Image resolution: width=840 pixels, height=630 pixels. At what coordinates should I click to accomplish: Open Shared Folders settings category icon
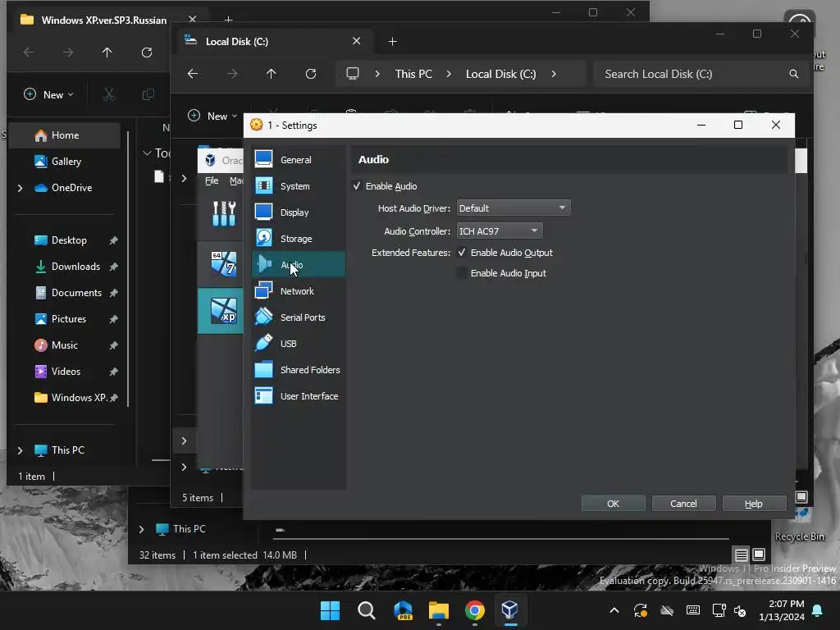point(263,370)
